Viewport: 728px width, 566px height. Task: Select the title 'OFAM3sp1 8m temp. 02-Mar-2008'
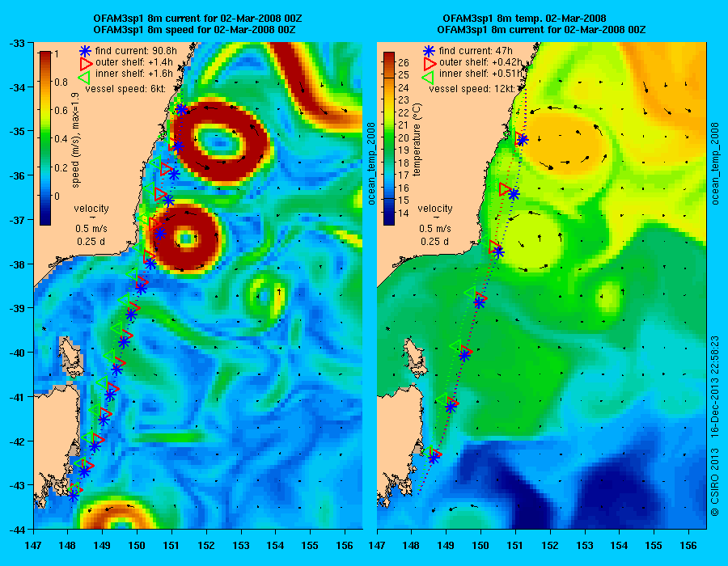(x=524, y=19)
